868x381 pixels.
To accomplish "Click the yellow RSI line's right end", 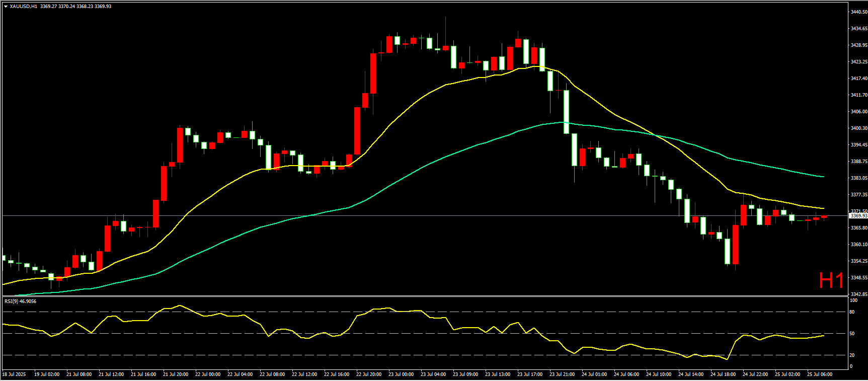I will pos(823,336).
